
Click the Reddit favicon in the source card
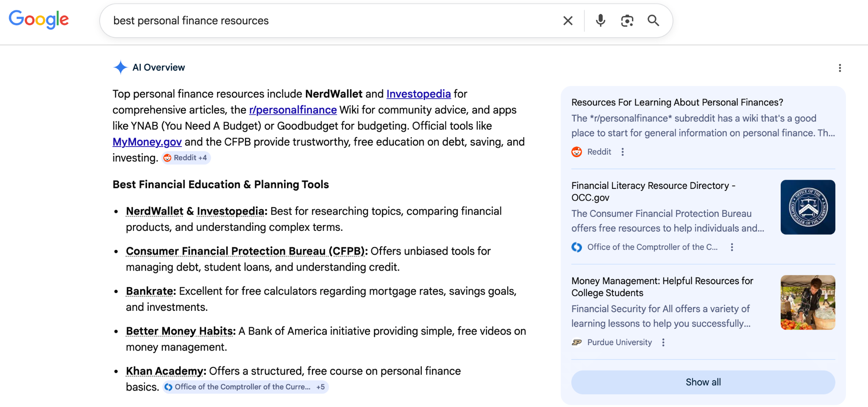tap(576, 152)
